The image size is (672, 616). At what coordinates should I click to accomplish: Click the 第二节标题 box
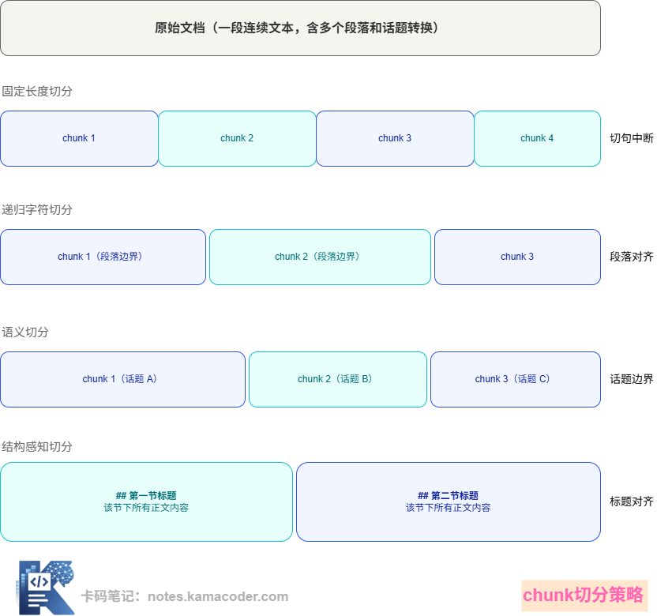pos(449,501)
